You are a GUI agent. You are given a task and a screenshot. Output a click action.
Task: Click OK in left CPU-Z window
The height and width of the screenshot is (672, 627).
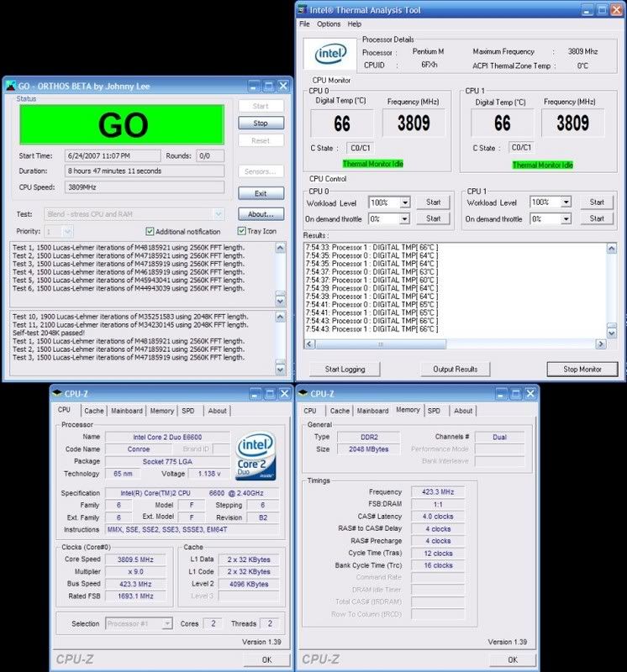266,659
